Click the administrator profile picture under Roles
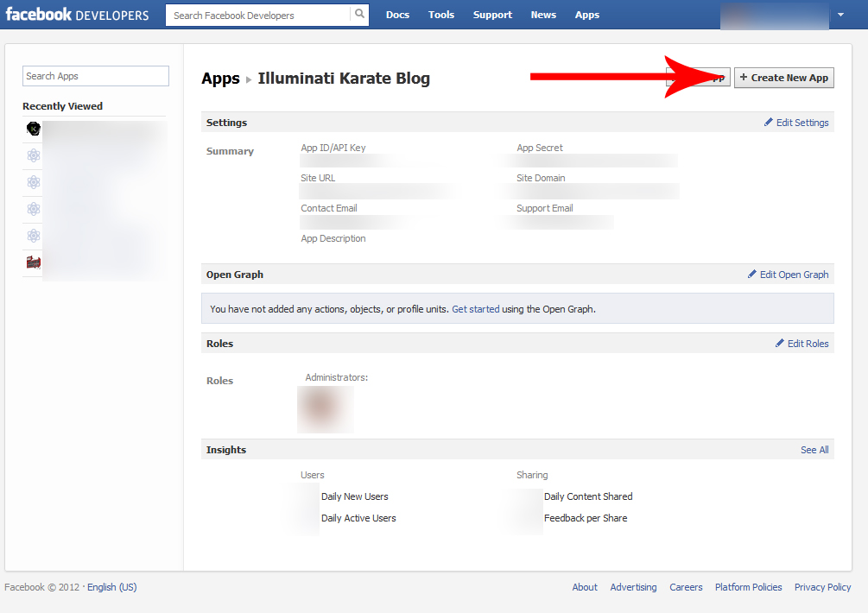This screenshot has height=613, width=868. pos(325,409)
